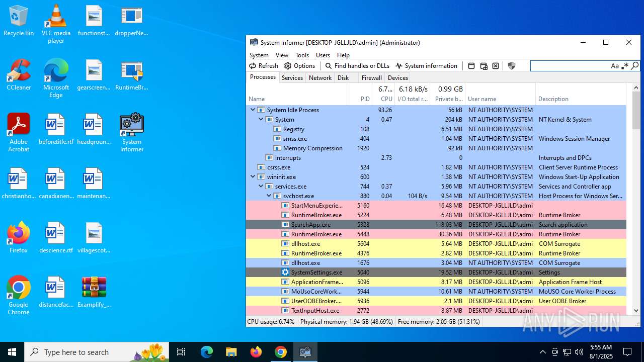Select the SystemSettings.exe process row
The width and height of the screenshot is (644, 362).
coord(436,273)
